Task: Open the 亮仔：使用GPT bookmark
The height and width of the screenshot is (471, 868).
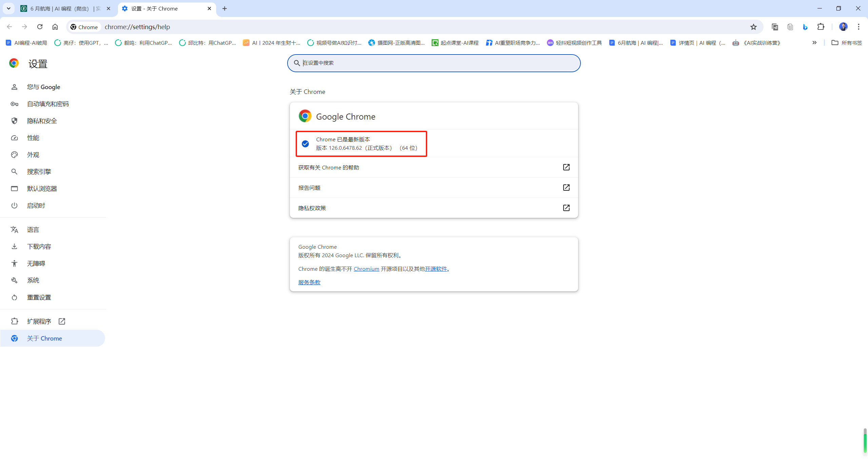Action: point(81,43)
